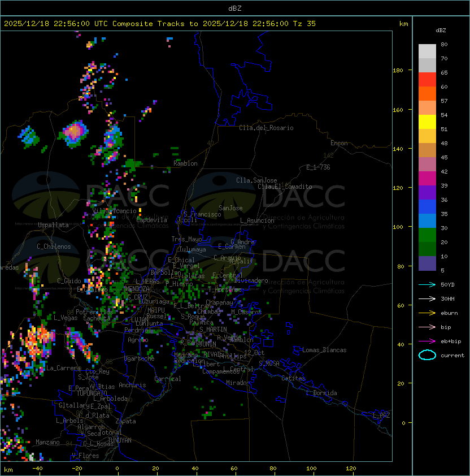This screenshot has width=470, height=476.
Task: Click the 'SanJose' label near L_Asuncion
Action: (230, 208)
